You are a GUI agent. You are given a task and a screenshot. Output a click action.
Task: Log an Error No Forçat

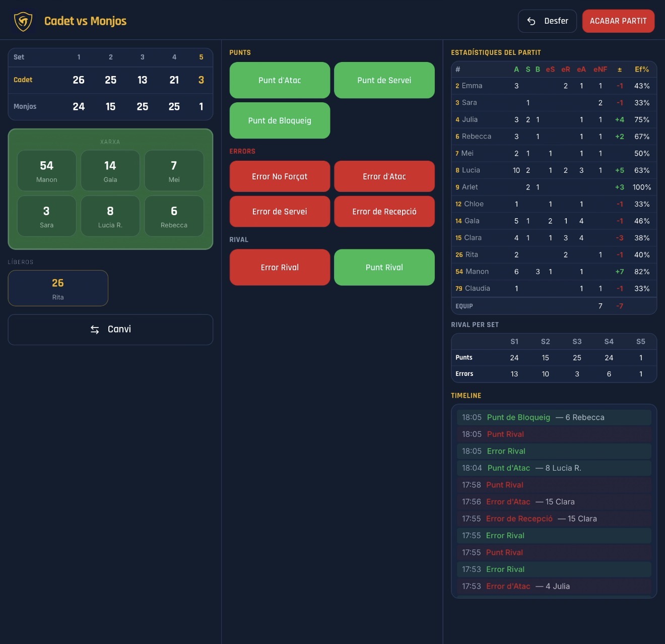[x=280, y=176]
